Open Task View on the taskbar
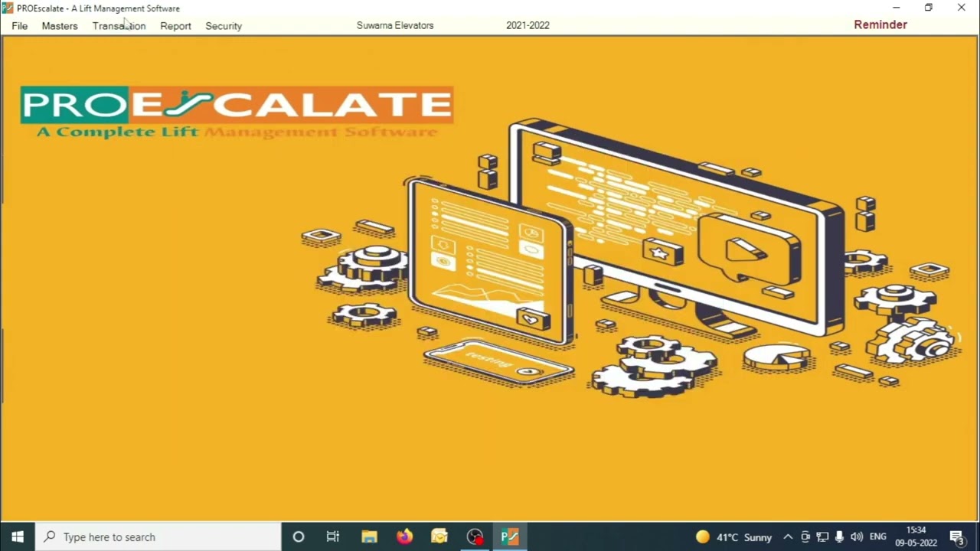The width and height of the screenshot is (980, 551). (x=332, y=536)
